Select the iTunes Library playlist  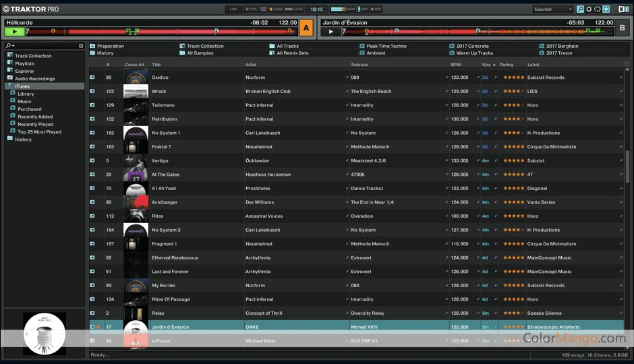tap(26, 94)
